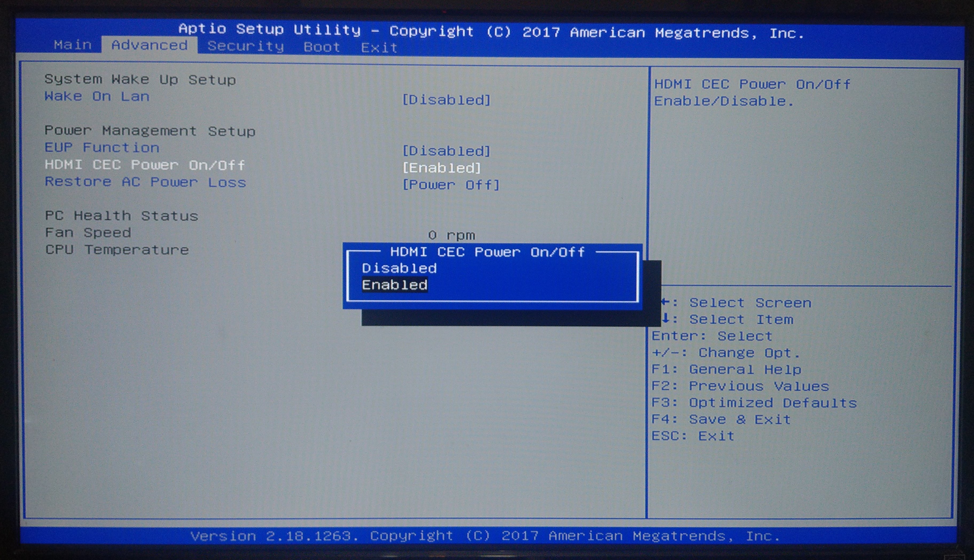
Task: Click the F1: General Help hint
Action: [726, 369]
